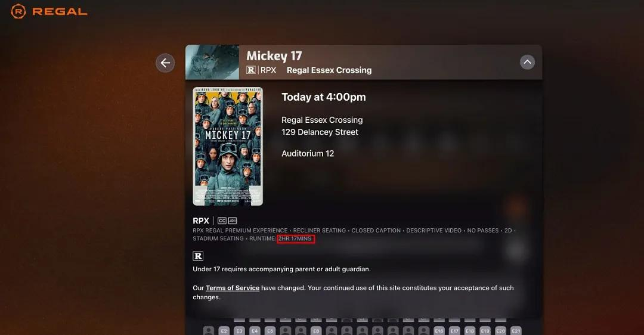Select seat E18
This screenshot has height=335, width=644.
[x=469, y=331]
